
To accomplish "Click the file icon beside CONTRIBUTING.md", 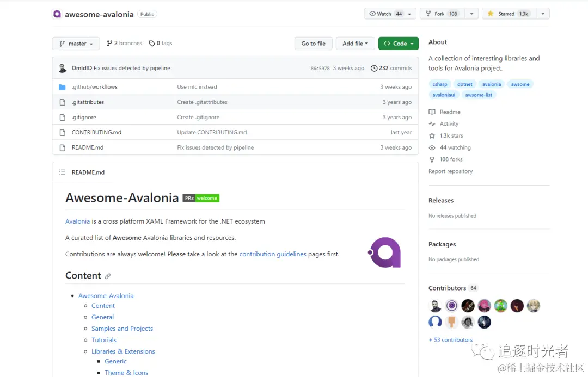I will click(62, 132).
